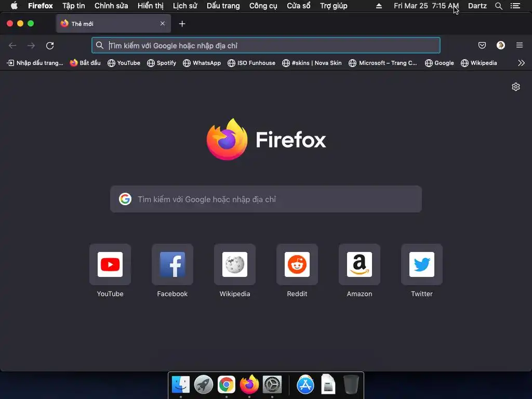Viewport: 532px width, 399px height.
Task: Open the Trash in the dock
Action: [x=351, y=384]
